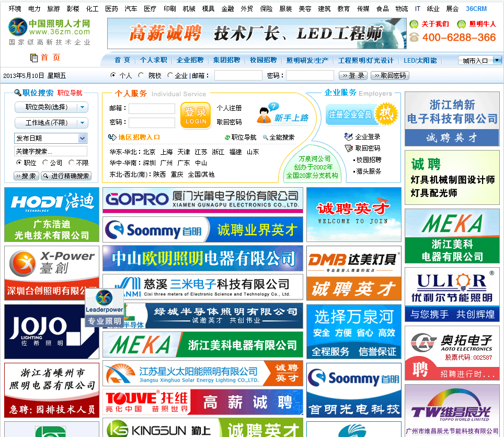Image resolution: width=504 pixels, height=437 pixels.
Task: Open the 发布日期 dropdown
Action: 51,138
